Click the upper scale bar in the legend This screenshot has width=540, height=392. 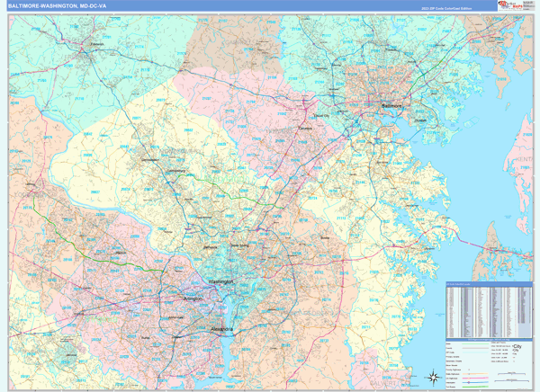(511, 373)
